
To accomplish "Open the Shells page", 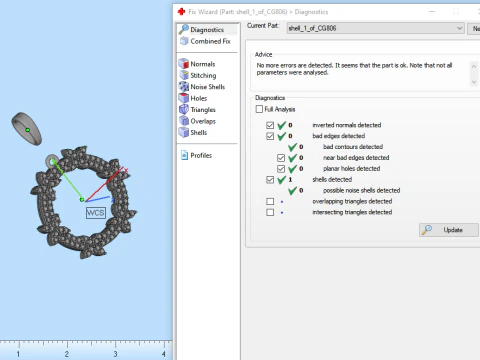I will pyautogui.click(x=199, y=132).
